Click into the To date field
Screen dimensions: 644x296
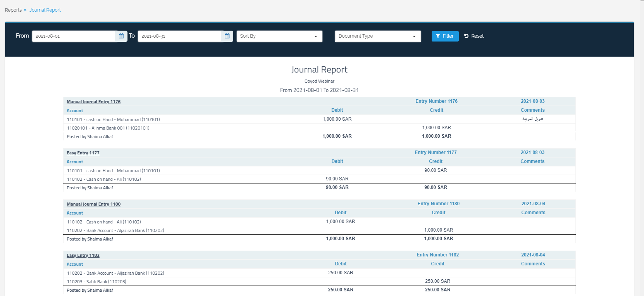pos(179,36)
